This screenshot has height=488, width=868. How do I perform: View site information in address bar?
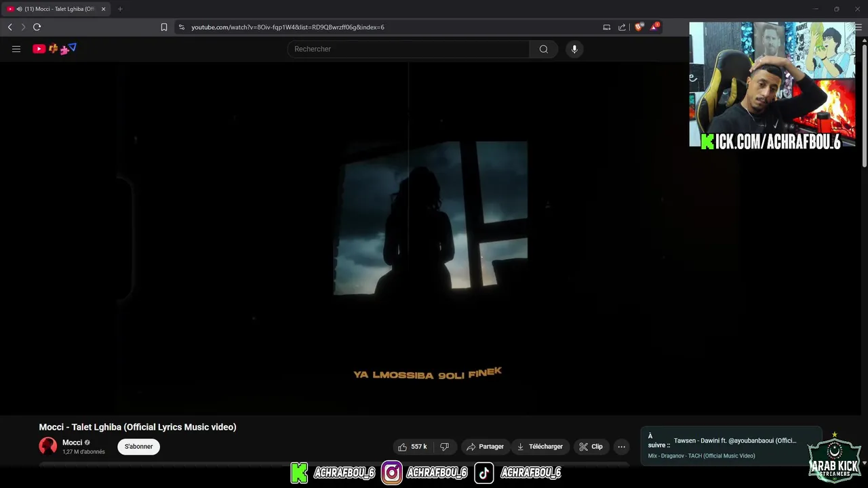coord(181,27)
